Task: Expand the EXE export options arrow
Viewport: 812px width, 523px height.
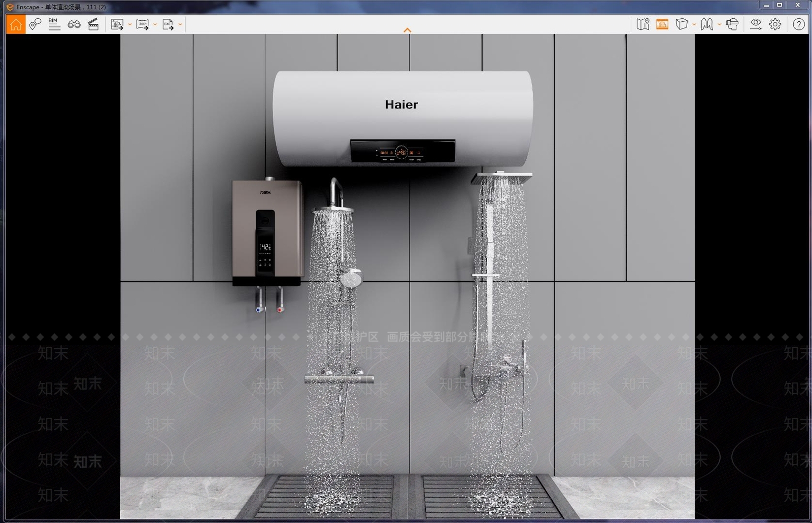Action: point(180,24)
